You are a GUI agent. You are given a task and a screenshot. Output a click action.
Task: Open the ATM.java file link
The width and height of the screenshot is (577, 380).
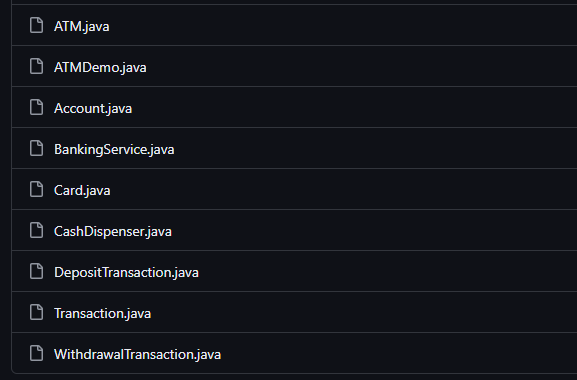click(x=82, y=26)
